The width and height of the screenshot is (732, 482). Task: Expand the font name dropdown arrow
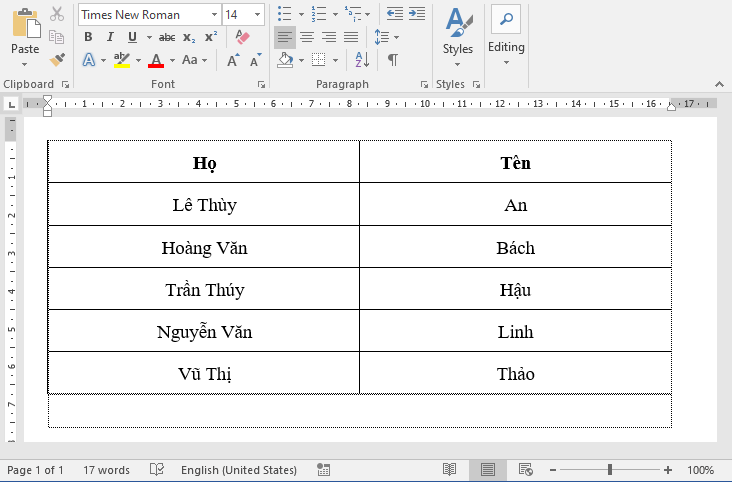[x=214, y=15]
